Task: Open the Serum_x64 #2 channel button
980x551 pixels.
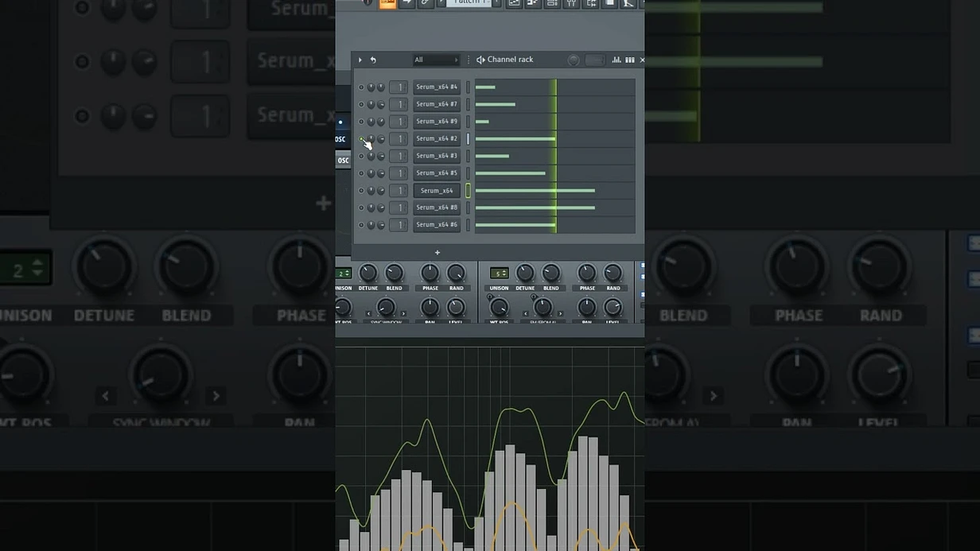Action: point(437,139)
